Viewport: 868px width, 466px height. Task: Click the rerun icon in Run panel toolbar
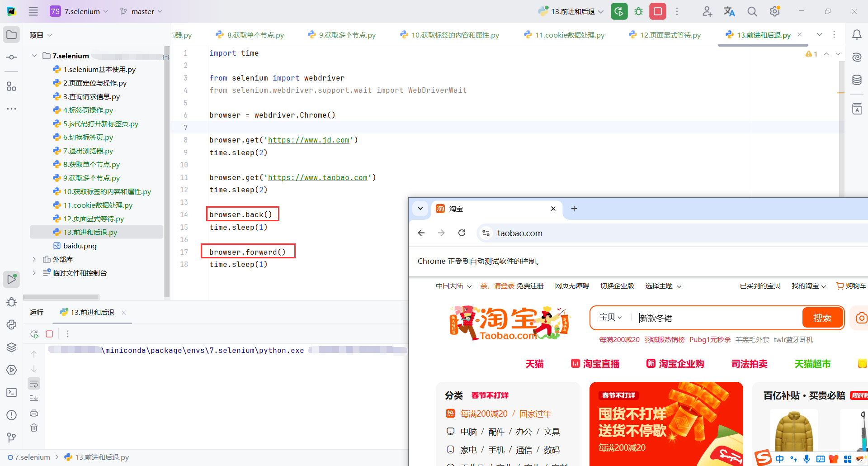[34, 334]
